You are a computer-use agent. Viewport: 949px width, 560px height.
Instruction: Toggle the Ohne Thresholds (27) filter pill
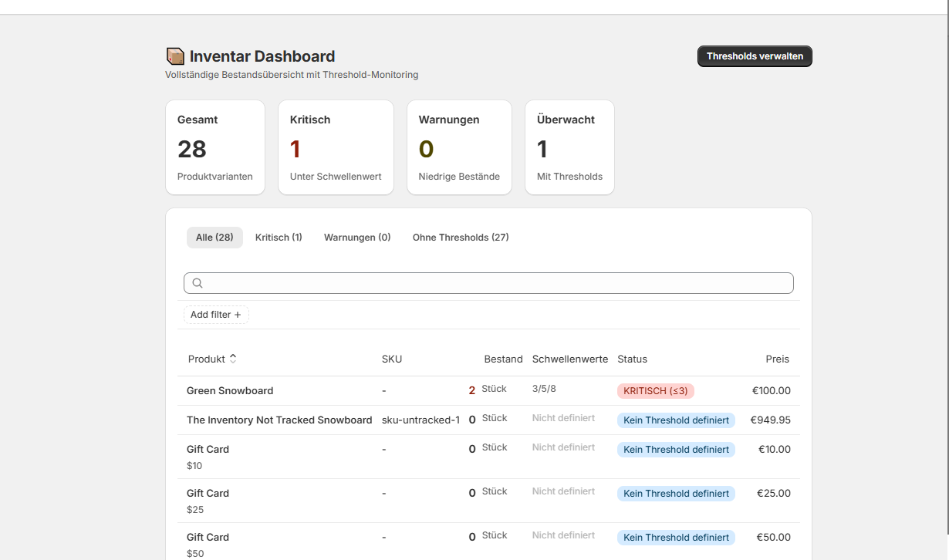pos(461,237)
